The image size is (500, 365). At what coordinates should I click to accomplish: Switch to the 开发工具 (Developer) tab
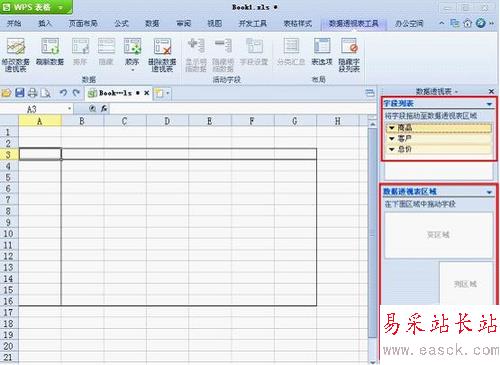(x=253, y=23)
